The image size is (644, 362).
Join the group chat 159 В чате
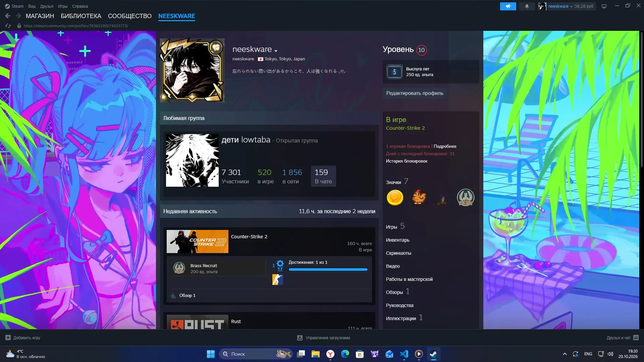click(x=323, y=176)
